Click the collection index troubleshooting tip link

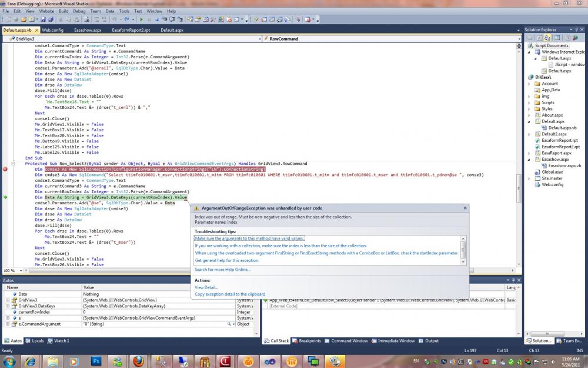pyautogui.click(x=281, y=246)
